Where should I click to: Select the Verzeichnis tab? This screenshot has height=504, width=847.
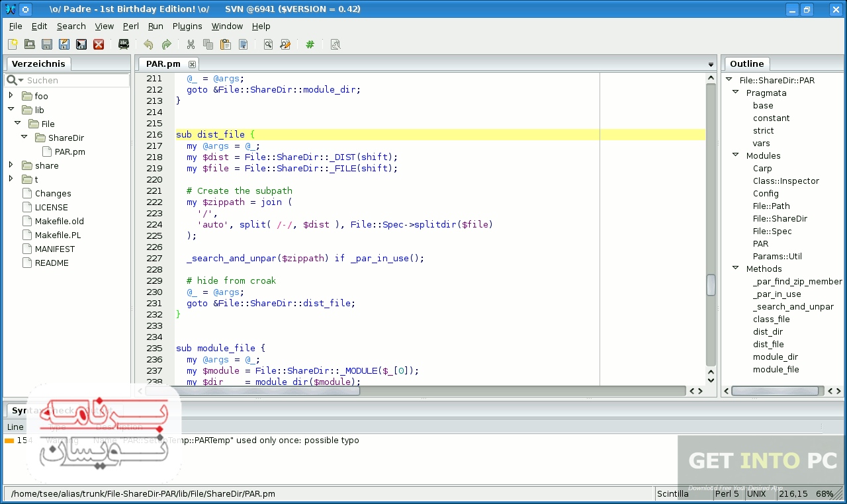click(x=38, y=63)
